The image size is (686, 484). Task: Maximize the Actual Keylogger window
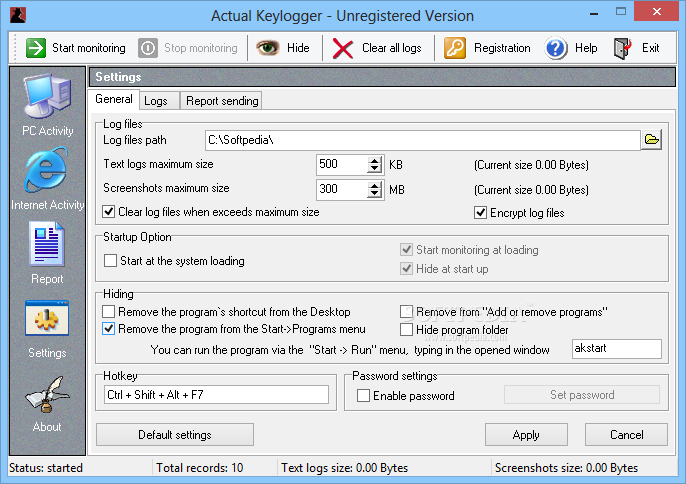point(620,12)
